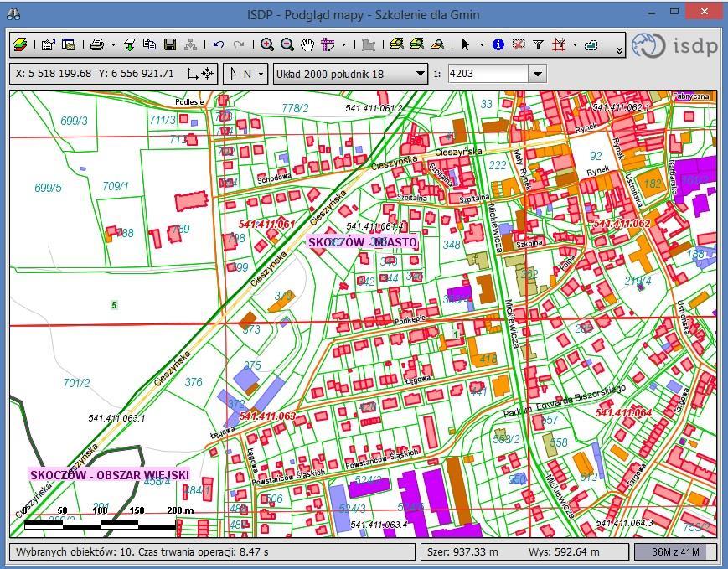Copy the map view to clipboard
This screenshot has width=728, height=569.
click(149, 44)
